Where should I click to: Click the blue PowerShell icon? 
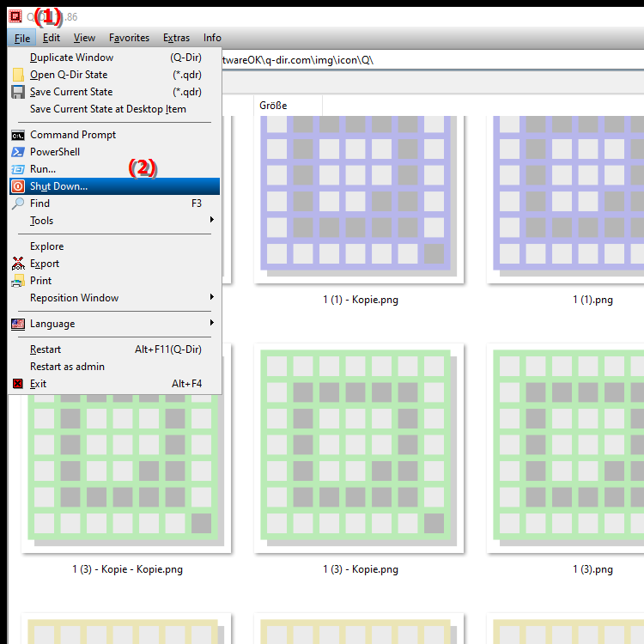coord(18,152)
